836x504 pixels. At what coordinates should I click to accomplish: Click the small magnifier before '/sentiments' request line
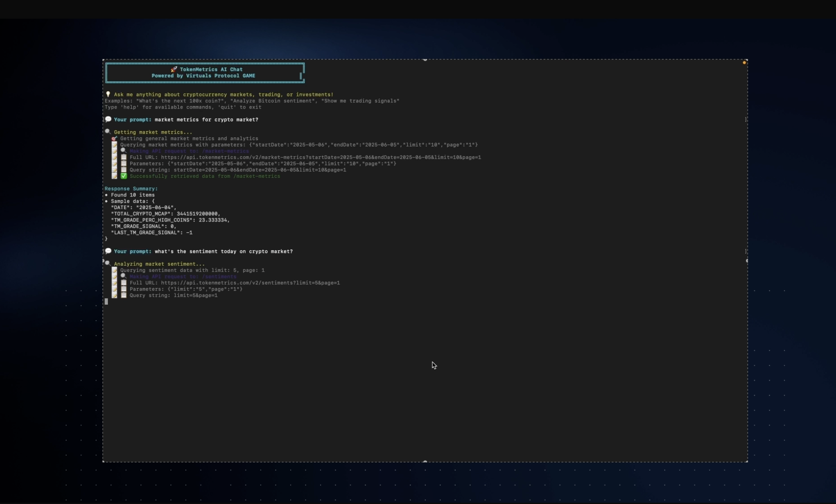coord(123,276)
